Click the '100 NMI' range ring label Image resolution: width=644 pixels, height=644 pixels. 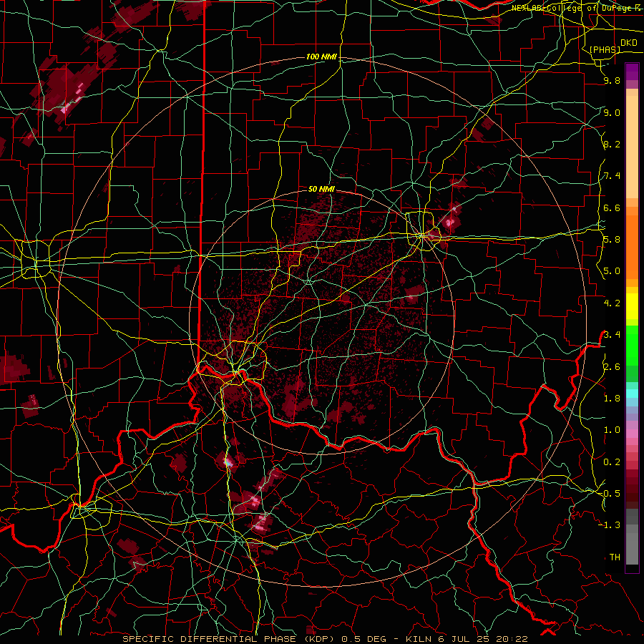click(321, 57)
